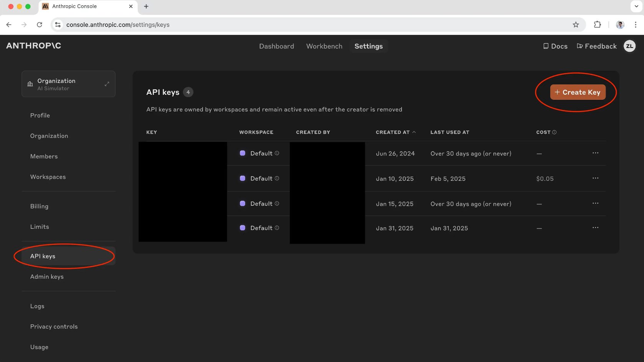This screenshot has width=644, height=362.
Task: View site information icon in address bar
Action: tap(58, 25)
